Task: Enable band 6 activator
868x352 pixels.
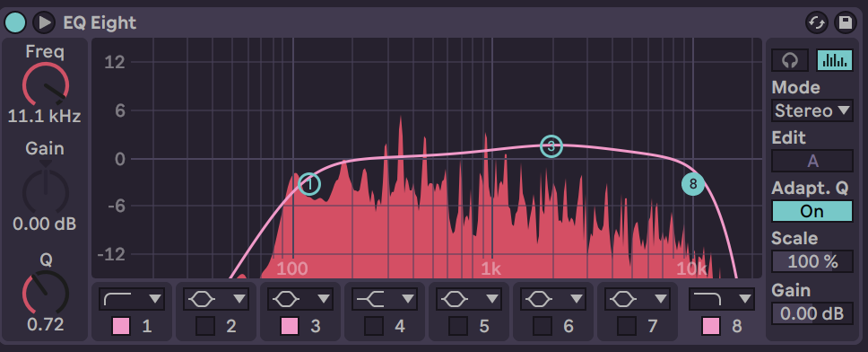Action: tap(542, 327)
